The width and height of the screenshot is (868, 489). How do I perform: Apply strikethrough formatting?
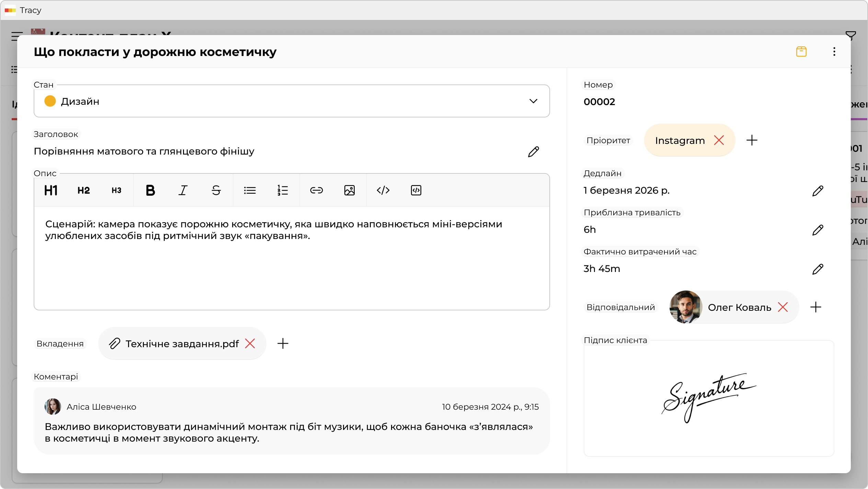coord(216,190)
